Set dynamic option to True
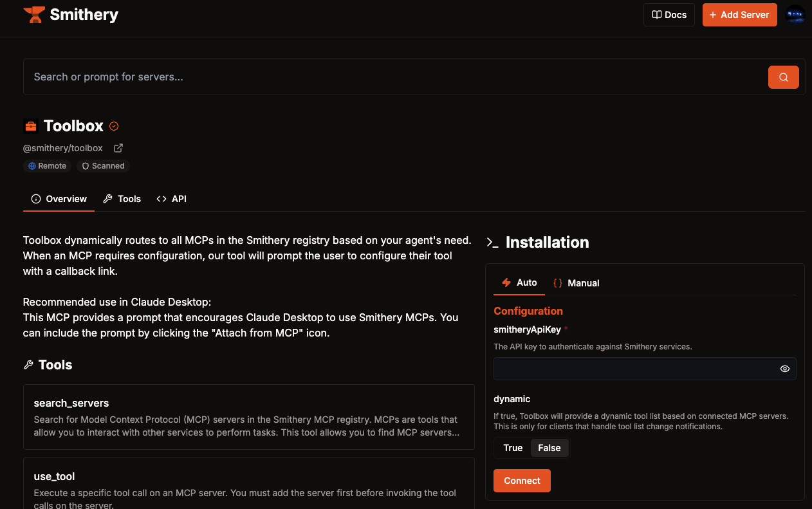 (x=513, y=448)
